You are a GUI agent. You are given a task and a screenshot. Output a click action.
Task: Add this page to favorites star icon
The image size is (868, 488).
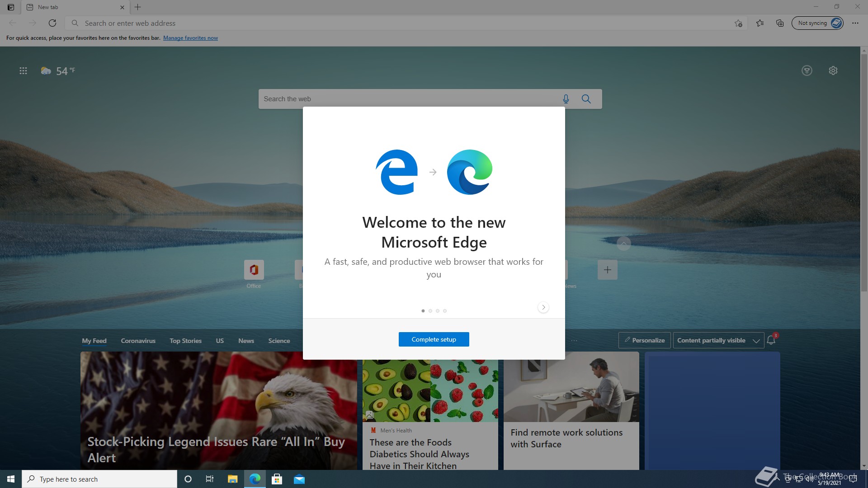pos(738,23)
